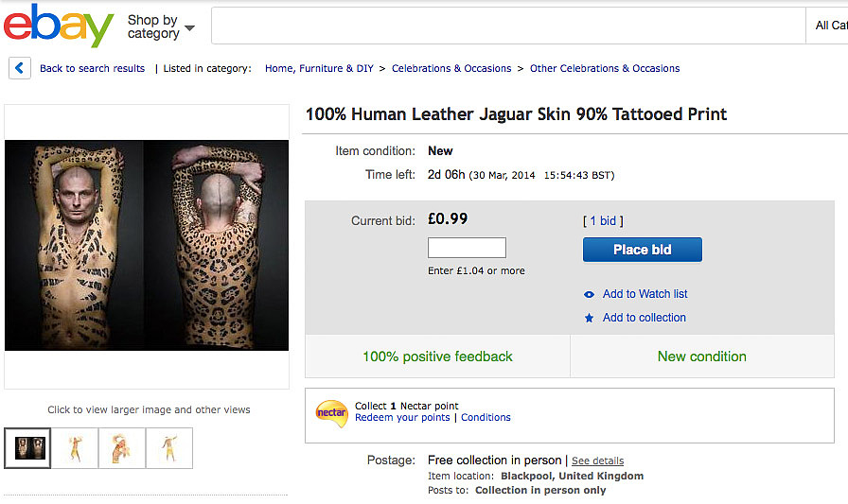Click the eye icon beside Watch list
This screenshot has width=848, height=504.
point(590,294)
